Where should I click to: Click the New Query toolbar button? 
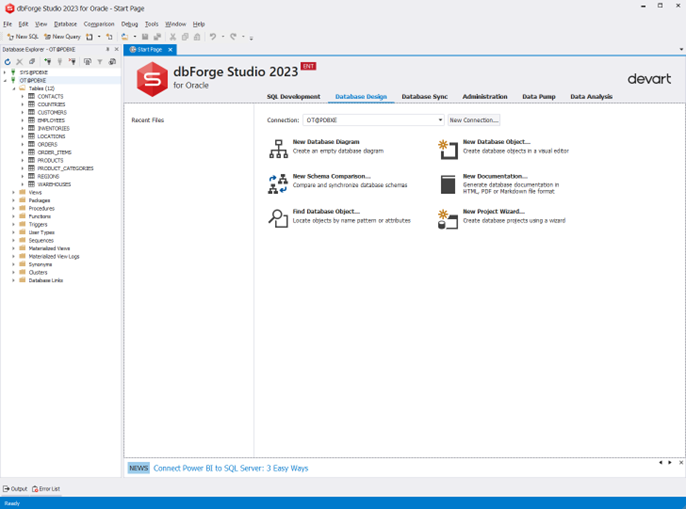[x=62, y=37]
